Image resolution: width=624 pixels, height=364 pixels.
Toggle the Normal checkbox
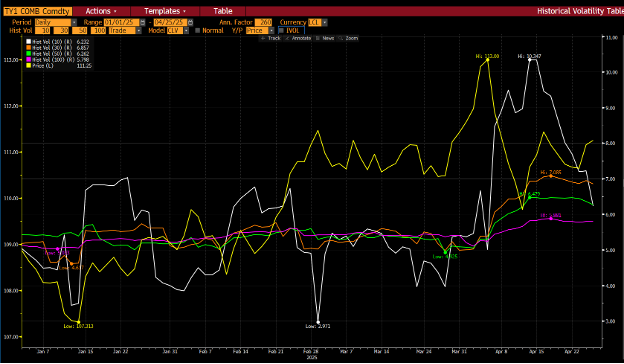point(198,30)
